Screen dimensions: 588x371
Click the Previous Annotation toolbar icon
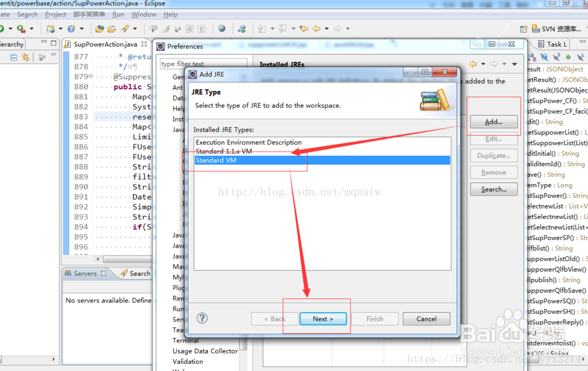[x=283, y=28]
